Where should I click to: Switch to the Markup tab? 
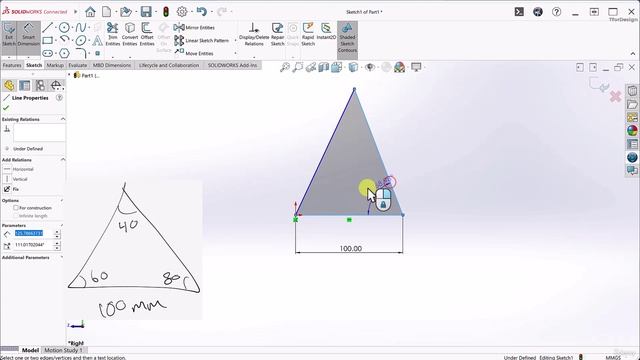click(x=55, y=65)
